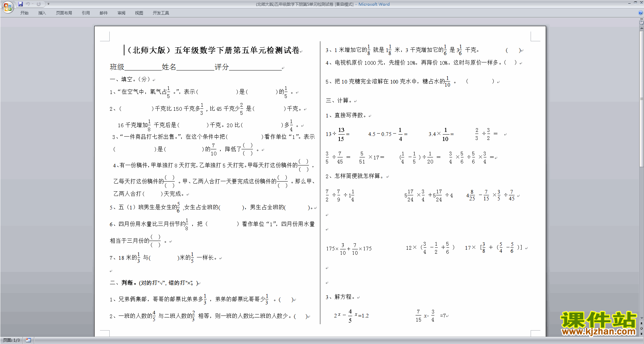Click the page count 页面: 1/3 indicator
644x344 pixels.
coord(11,340)
